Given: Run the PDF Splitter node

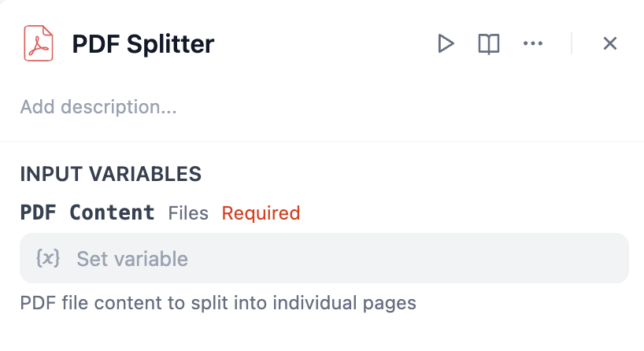Looking at the screenshot, I should (446, 43).
